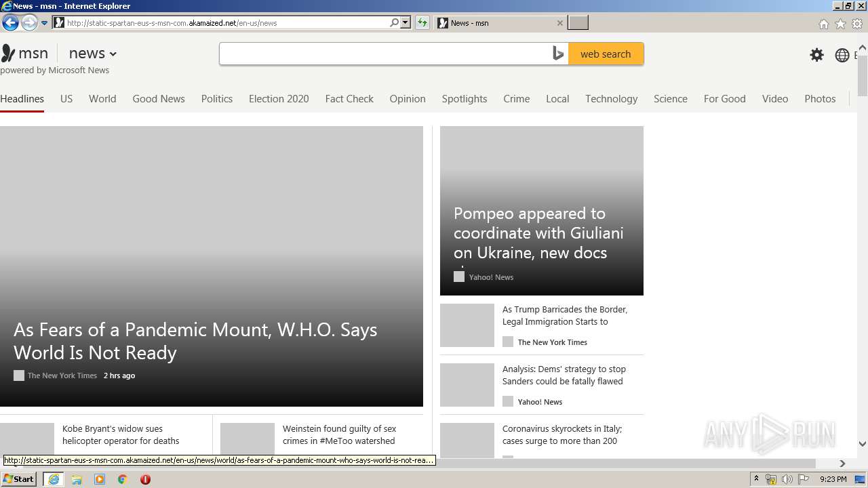Open Weinstein found guilty article

coord(340,435)
